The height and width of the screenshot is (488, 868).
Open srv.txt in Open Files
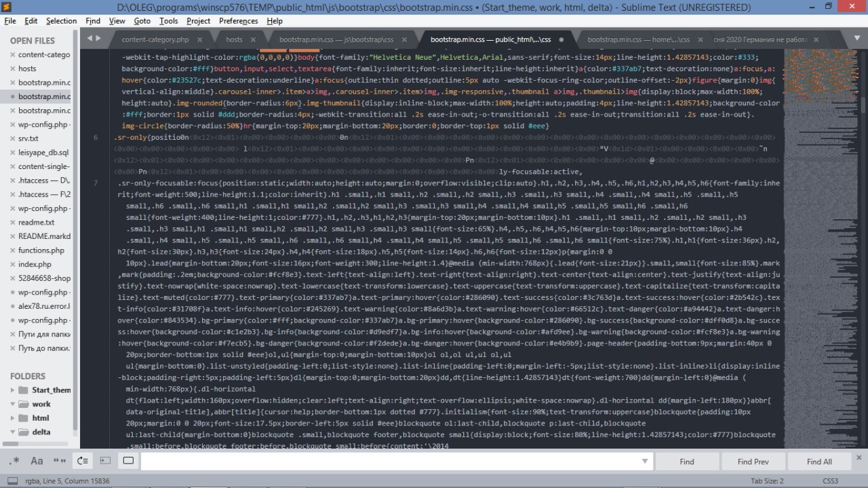pyautogui.click(x=28, y=138)
